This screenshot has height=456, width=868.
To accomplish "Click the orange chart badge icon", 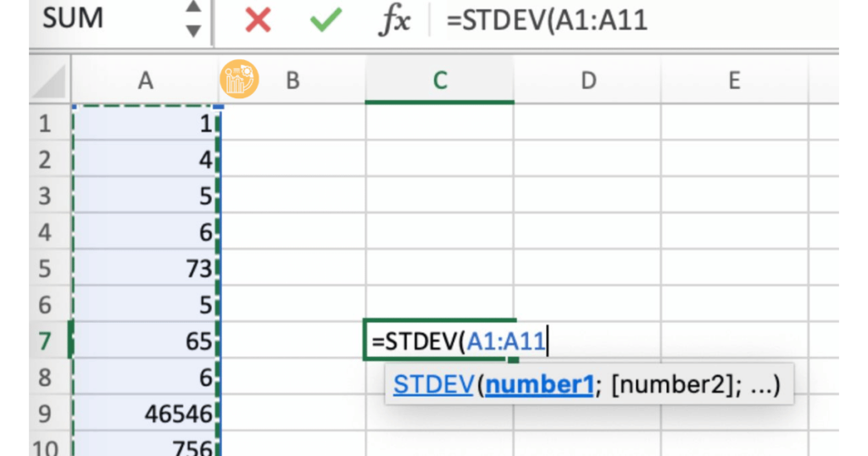I will [x=239, y=79].
